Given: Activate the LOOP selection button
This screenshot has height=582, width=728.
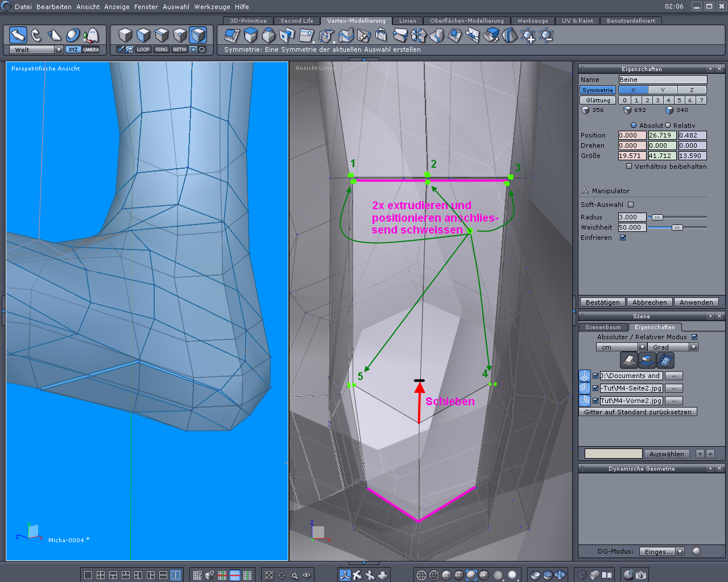Looking at the screenshot, I should click(143, 49).
